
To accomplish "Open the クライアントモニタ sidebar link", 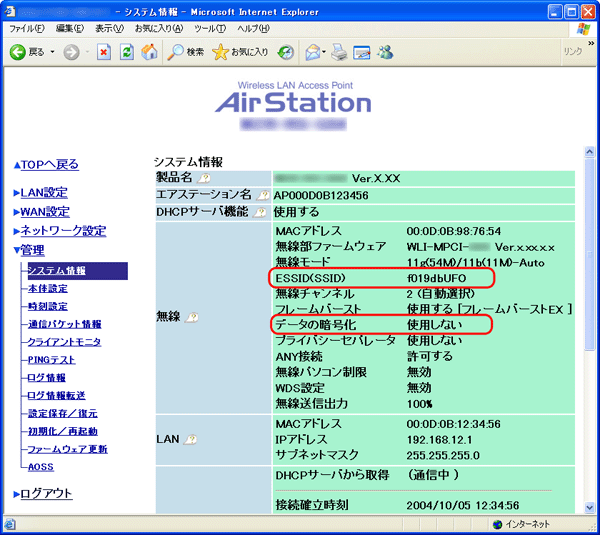I will click(64, 342).
